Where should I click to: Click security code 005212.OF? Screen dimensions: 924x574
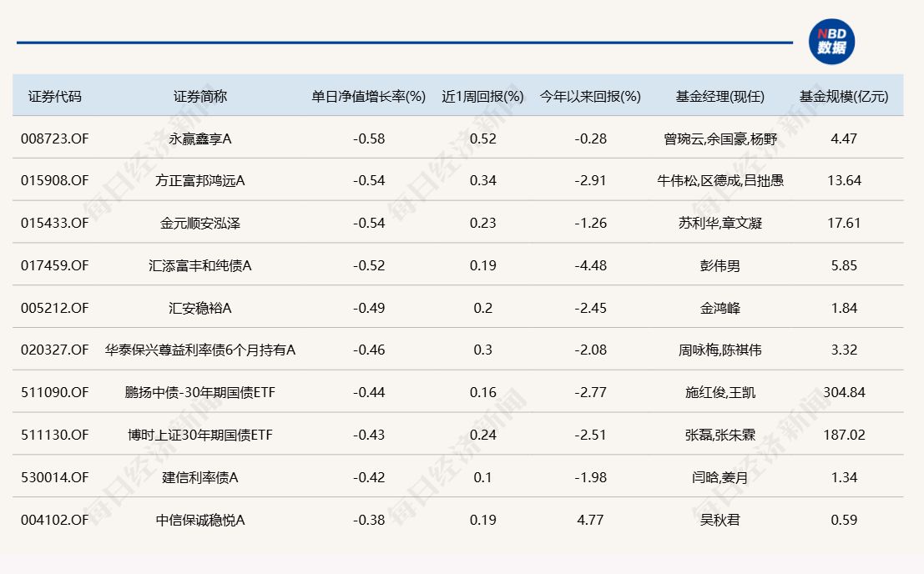pos(54,308)
